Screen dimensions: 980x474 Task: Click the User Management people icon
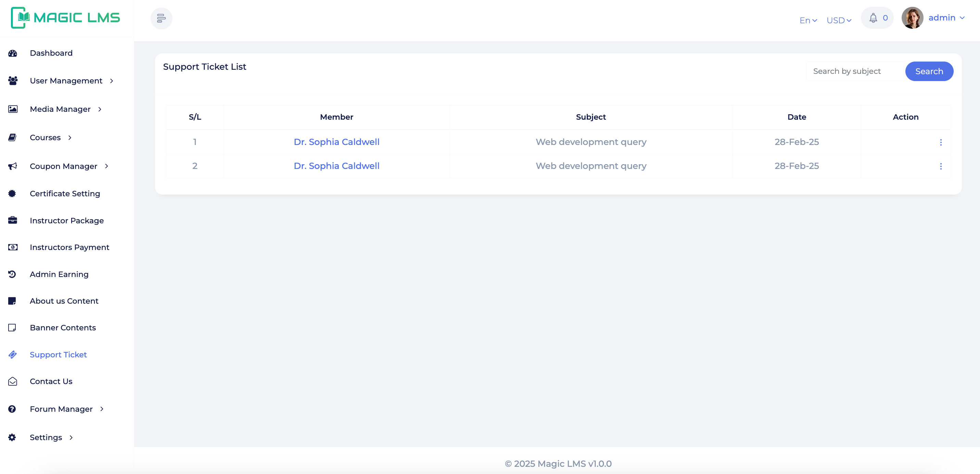(13, 81)
